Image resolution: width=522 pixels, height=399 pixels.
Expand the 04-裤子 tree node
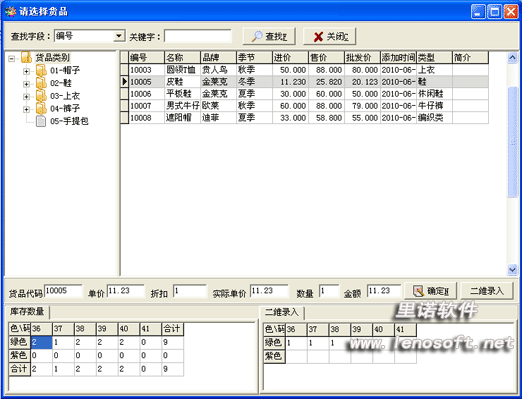pyautogui.click(x=26, y=109)
